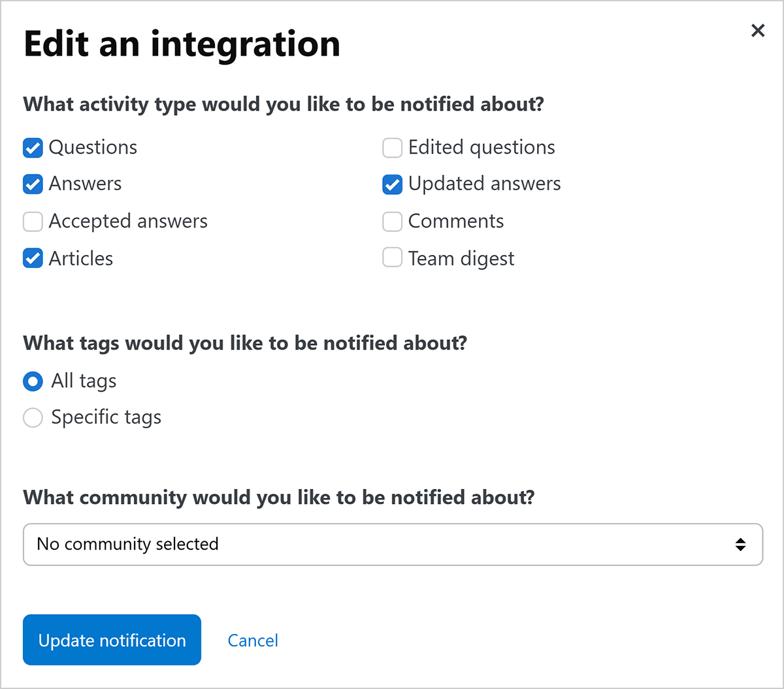Choose the Specific tags radio option
Viewport: 784px width, 689px height.
tap(33, 418)
